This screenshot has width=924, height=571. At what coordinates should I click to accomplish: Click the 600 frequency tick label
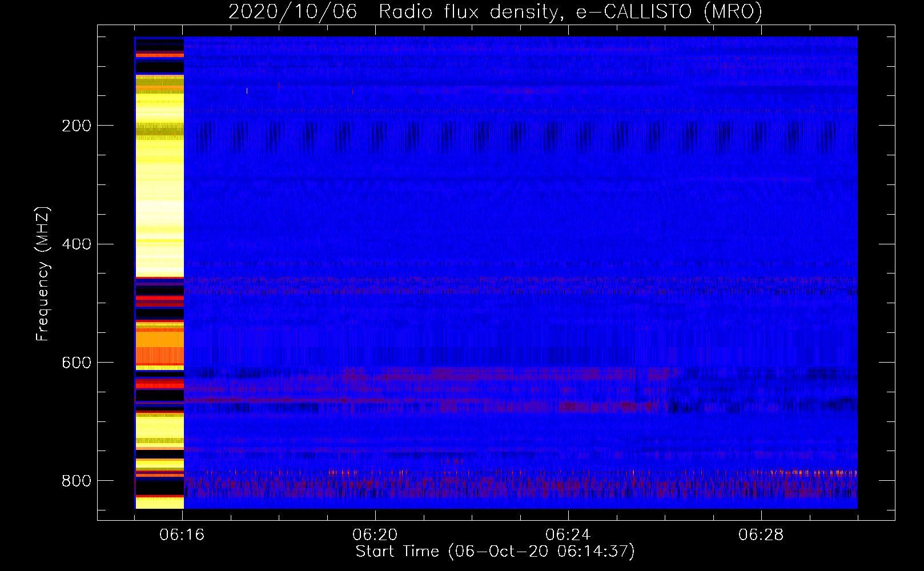point(77,363)
